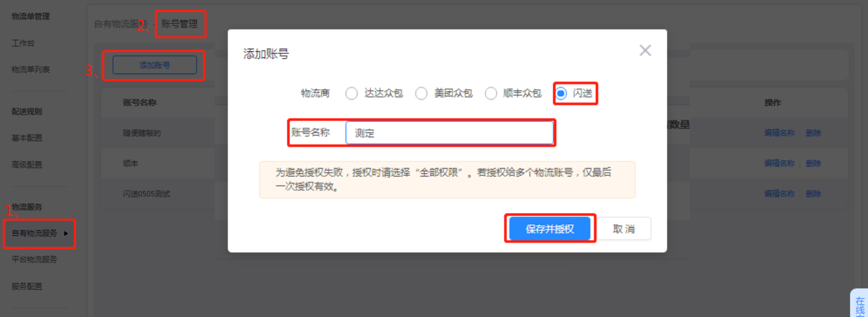
Task: Click the 添加账号 button behind dialog
Action: 155,65
